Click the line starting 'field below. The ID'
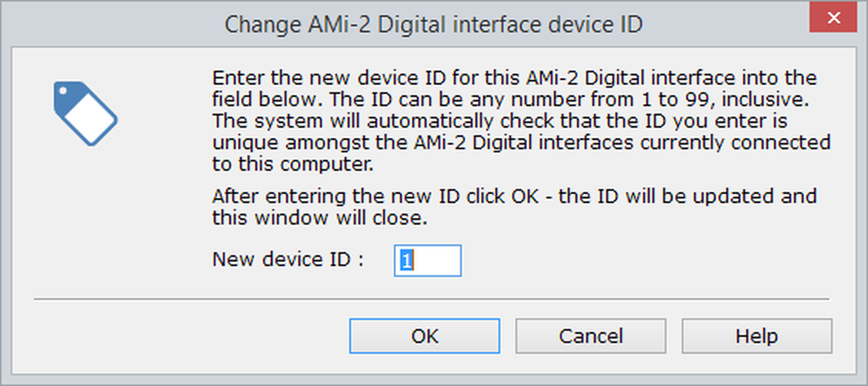Screen dimensions: 868x386 click(512, 100)
